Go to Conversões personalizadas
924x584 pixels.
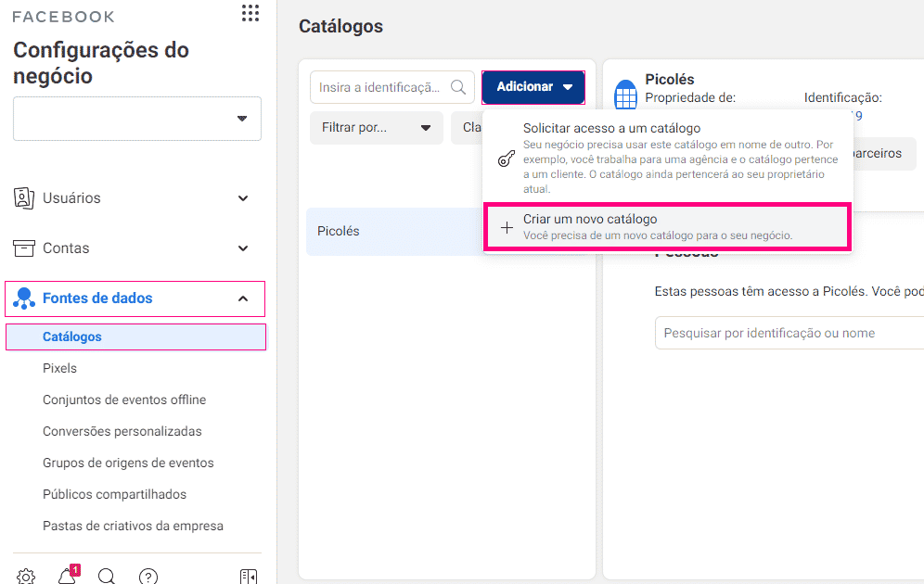122,431
